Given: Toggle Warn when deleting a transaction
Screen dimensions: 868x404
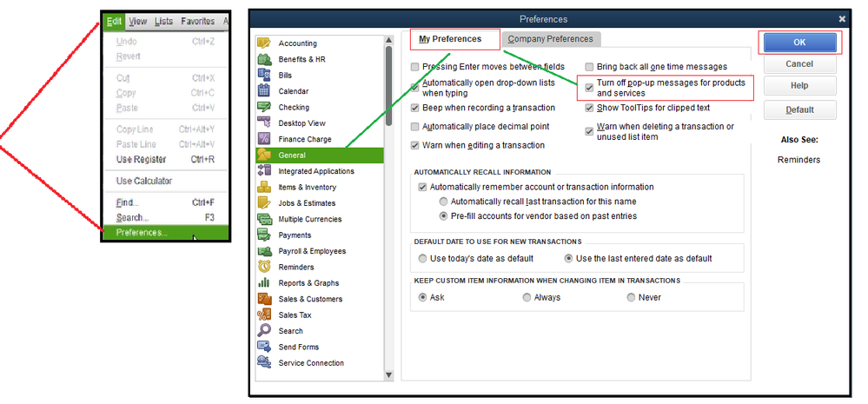Looking at the screenshot, I should point(589,132).
